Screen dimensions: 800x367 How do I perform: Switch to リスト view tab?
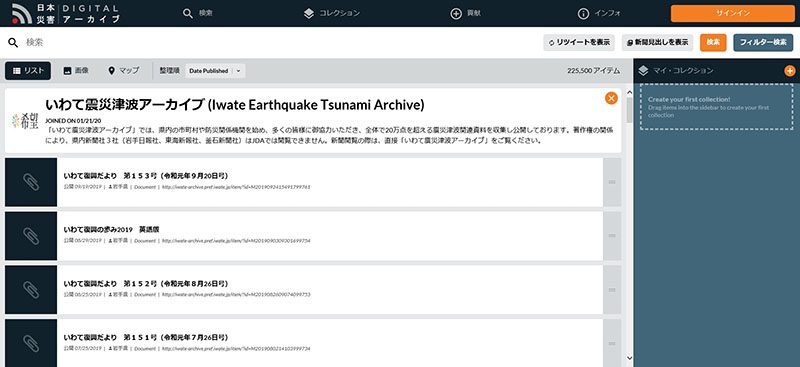click(x=28, y=71)
